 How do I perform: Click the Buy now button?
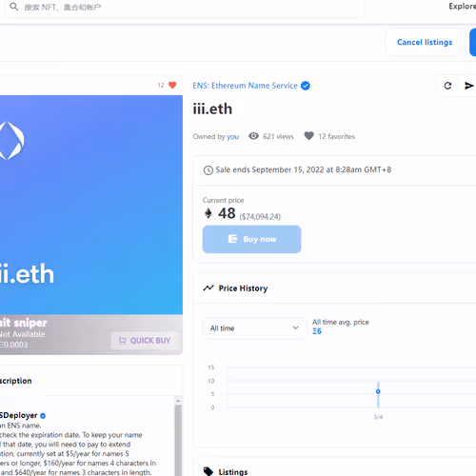[252, 239]
